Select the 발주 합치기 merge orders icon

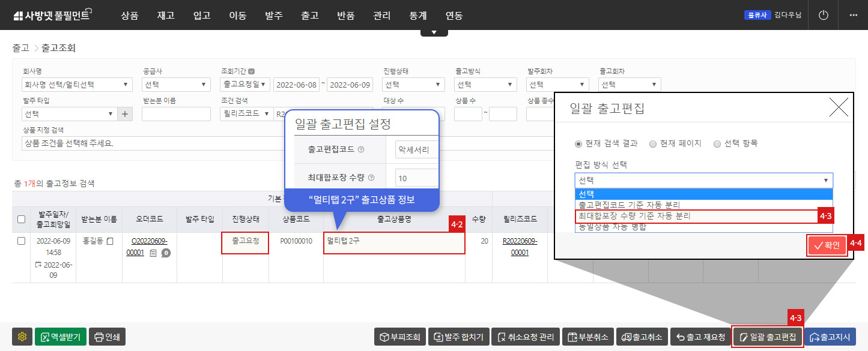coord(459,336)
